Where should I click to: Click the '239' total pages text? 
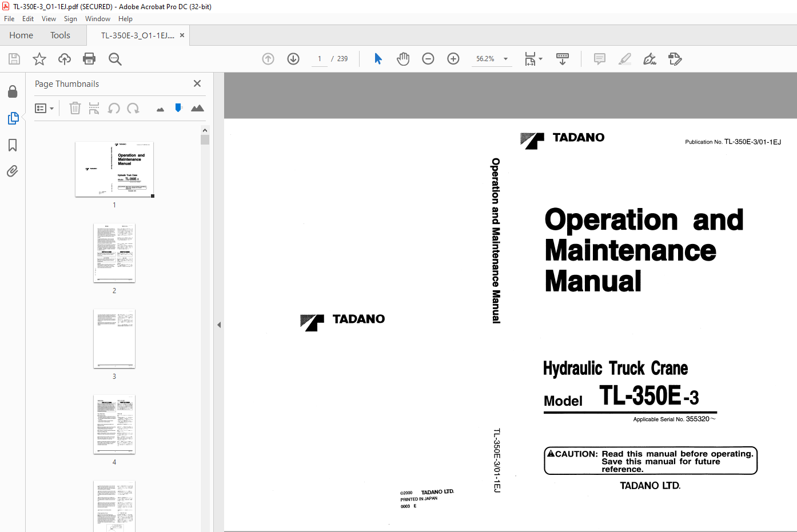click(x=342, y=59)
